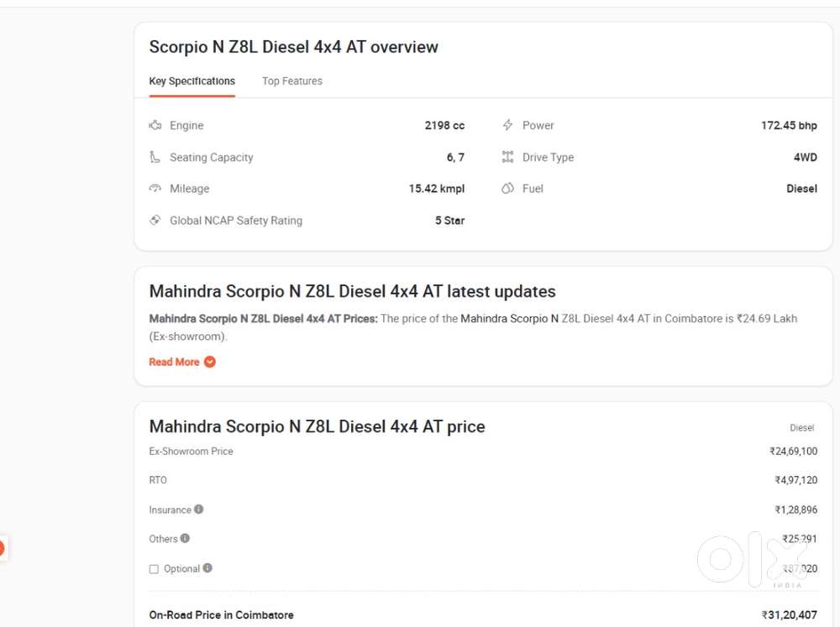
Task: Expand the Read More chevron arrow
Action: (210, 362)
